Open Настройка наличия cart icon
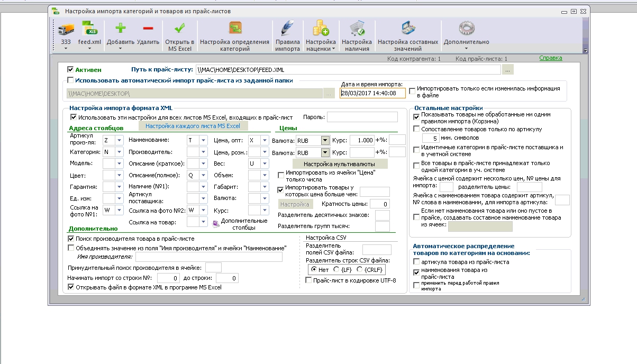 click(356, 29)
